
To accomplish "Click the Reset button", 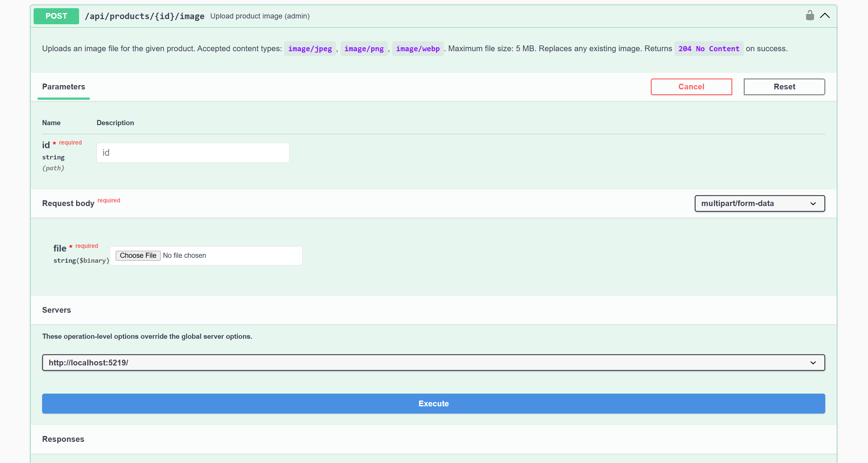I will point(784,87).
